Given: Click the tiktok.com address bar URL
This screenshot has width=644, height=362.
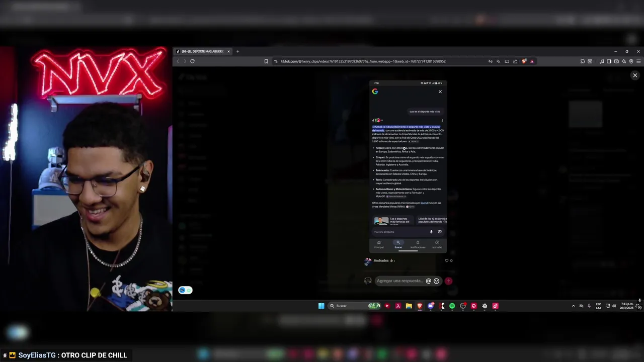Looking at the screenshot, I should click(363, 61).
